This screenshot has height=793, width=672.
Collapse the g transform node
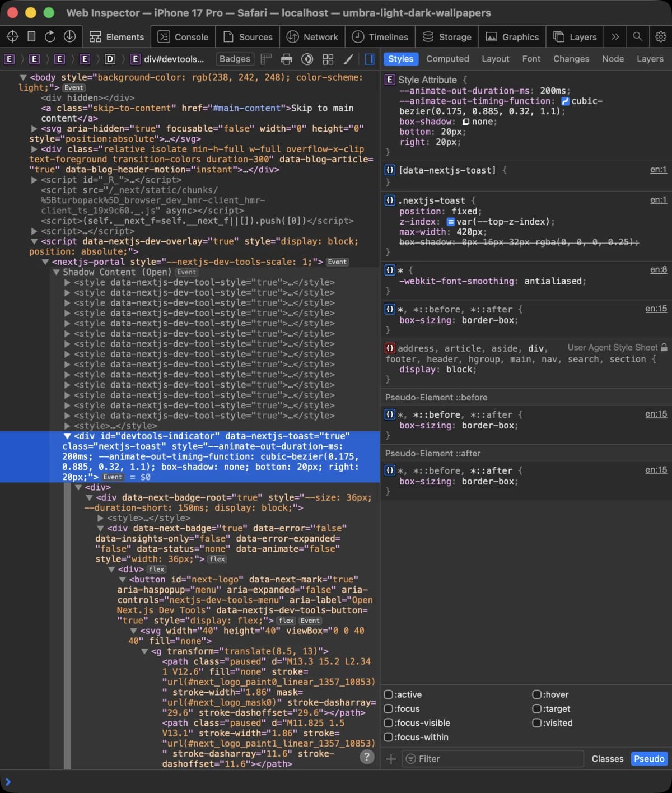144,651
